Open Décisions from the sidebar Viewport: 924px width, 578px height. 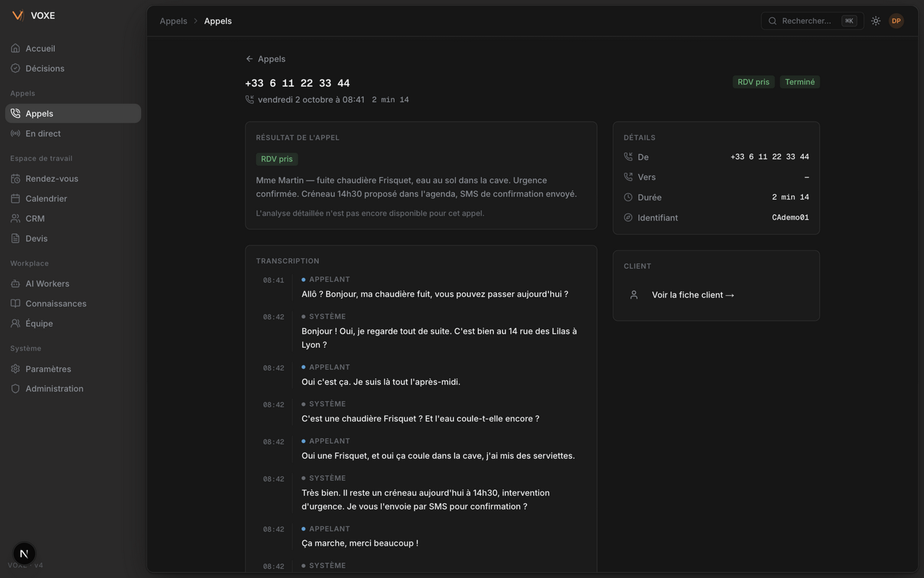pos(73,69)
